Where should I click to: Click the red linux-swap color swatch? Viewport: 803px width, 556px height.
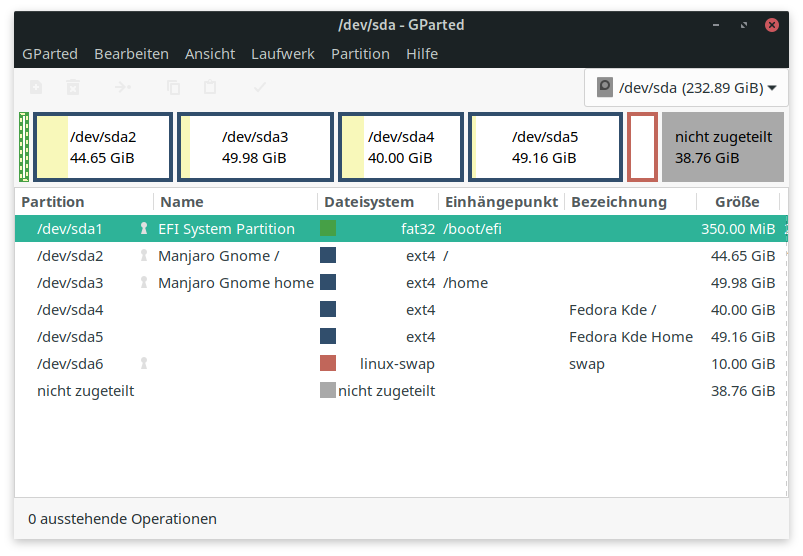(x=328, y=364)
